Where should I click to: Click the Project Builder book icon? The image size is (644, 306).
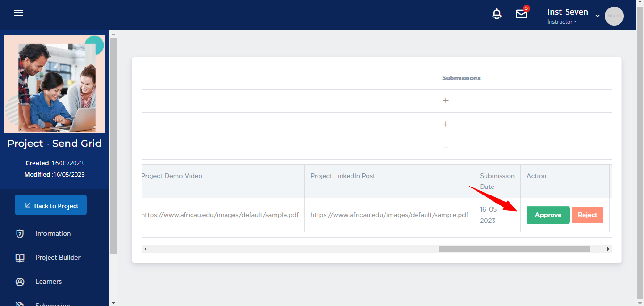pos(20,258)
